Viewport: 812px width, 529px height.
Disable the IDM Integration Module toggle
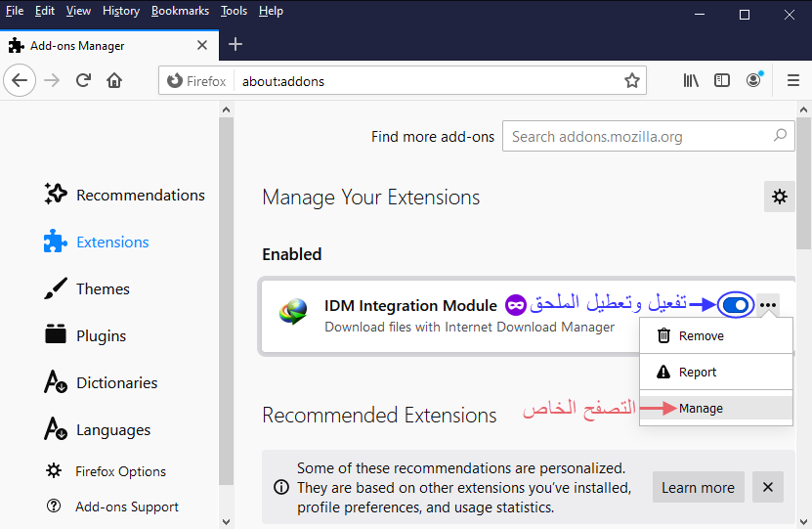coord(736,305)
